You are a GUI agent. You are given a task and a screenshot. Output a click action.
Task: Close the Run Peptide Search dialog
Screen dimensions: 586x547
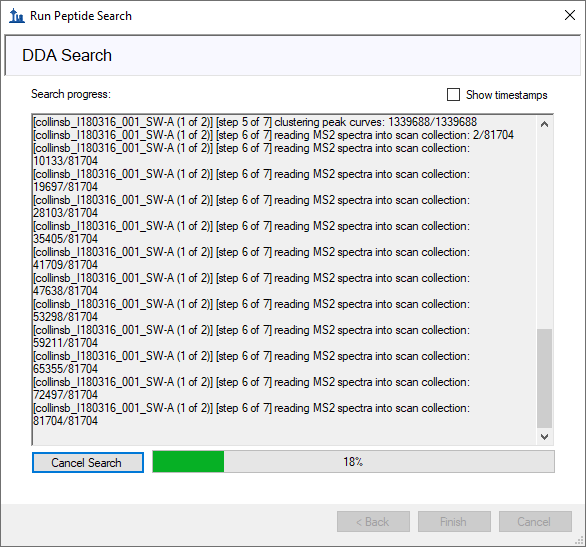coord(570,15)
